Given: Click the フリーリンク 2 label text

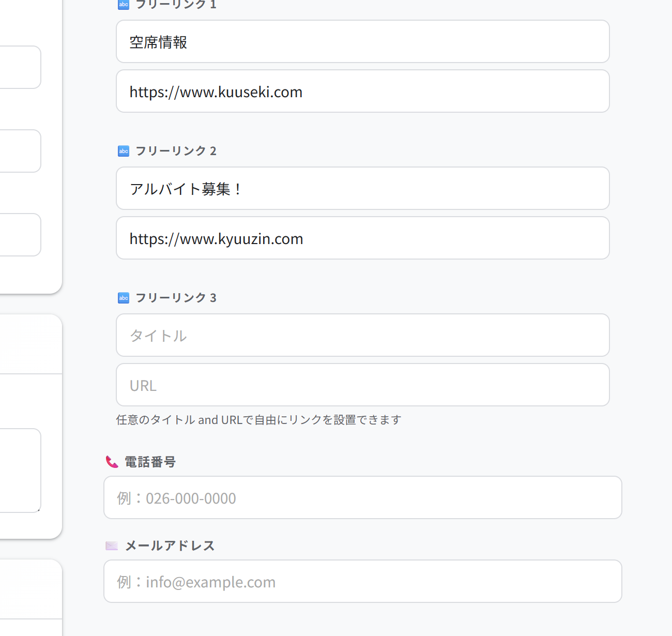Looking at the screenshot, I should (x=176, y=151).
